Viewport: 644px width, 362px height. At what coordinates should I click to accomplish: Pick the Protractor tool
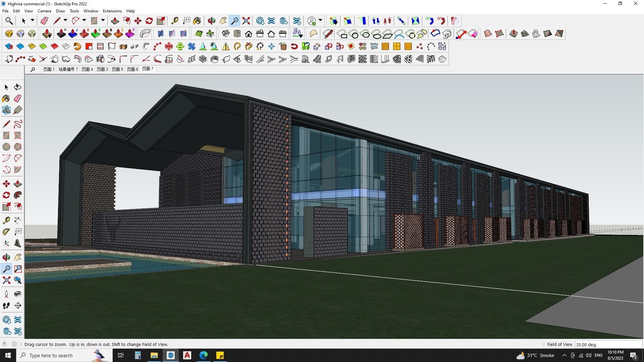click(x=6, y=232)
